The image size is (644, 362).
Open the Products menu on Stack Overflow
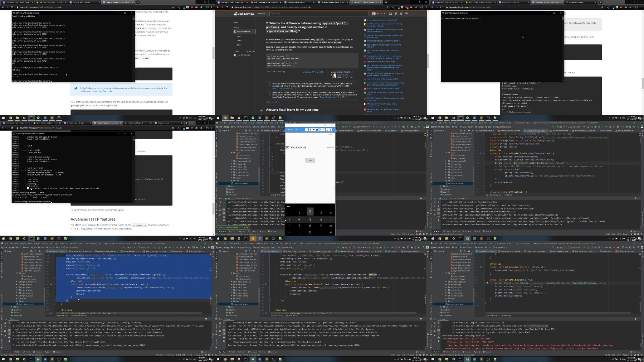[x=262, y=14]
